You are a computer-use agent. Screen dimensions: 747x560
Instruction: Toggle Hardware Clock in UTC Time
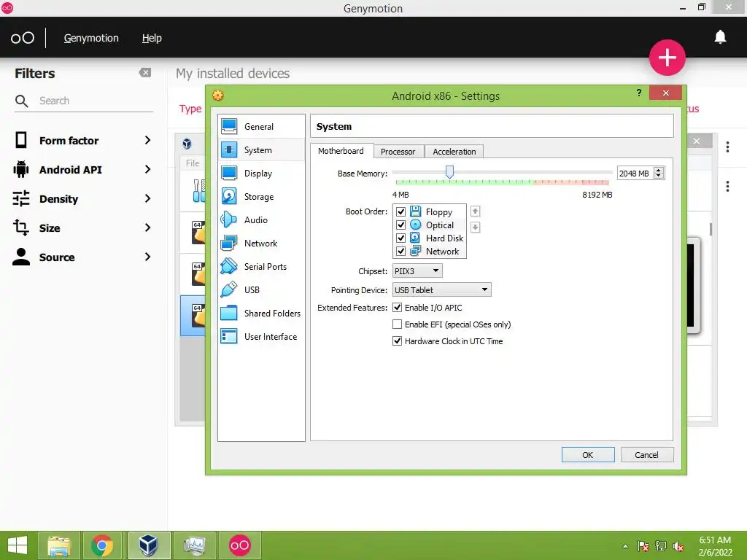(397, 341)
